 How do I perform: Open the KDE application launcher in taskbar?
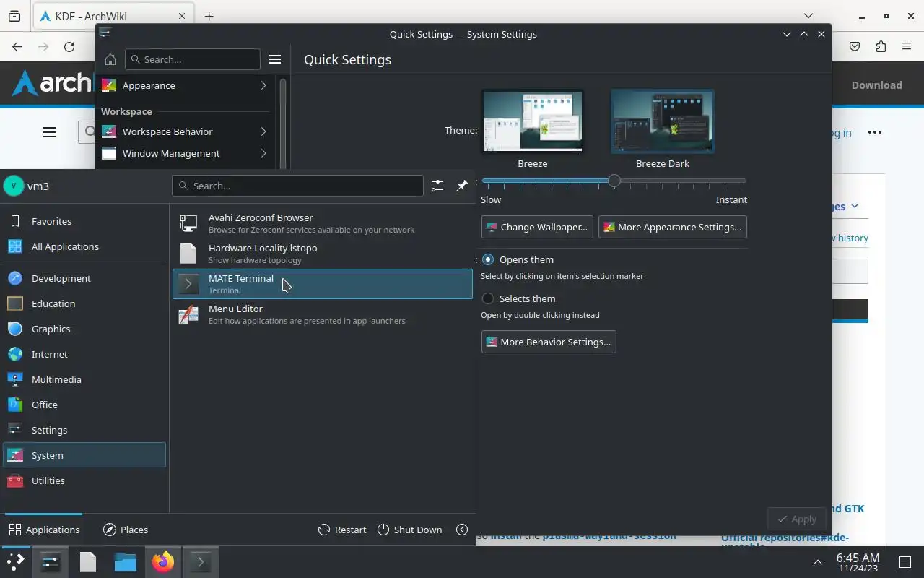(16, 562)
